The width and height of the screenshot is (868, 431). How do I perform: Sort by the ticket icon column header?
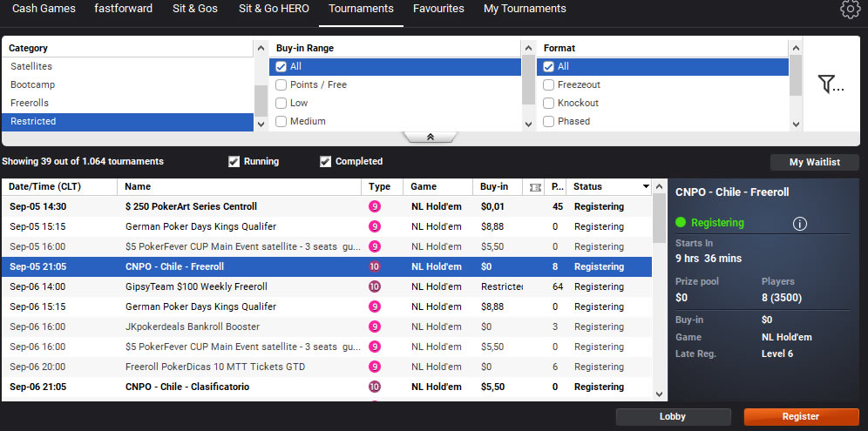(535, 186)
